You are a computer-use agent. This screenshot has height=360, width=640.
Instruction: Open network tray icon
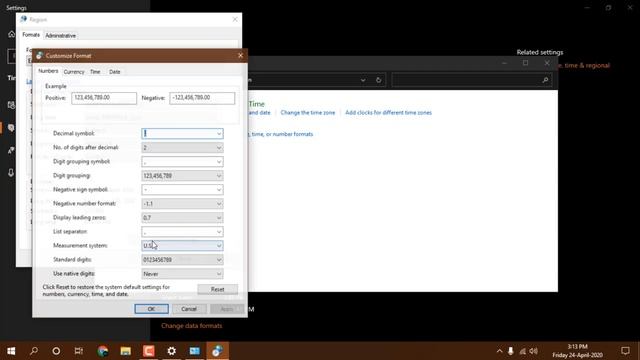pos(522,351)
